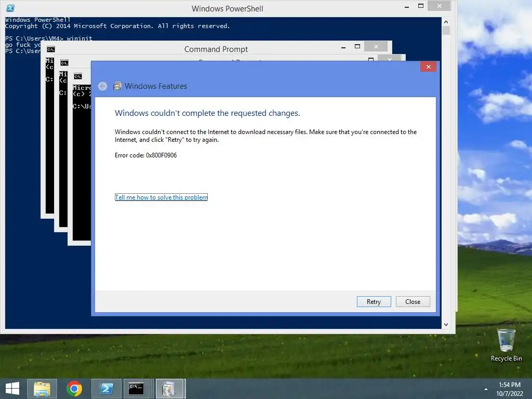
Task: Maximize the rearmost Command Prompt window
Action: tap(357, 46)
